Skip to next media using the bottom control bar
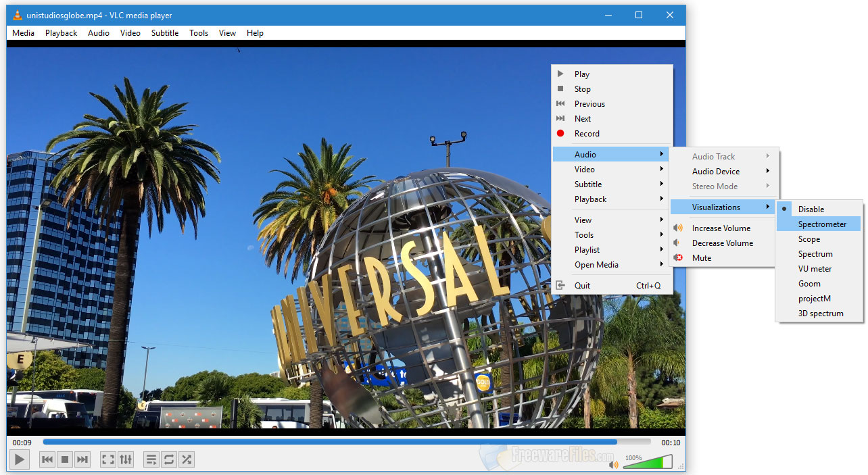 point(82,460)
